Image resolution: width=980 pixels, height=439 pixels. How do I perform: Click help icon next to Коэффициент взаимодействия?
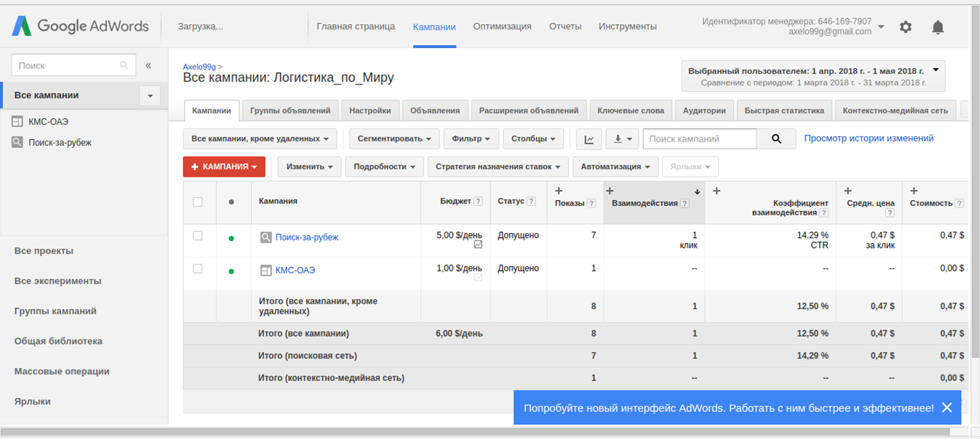tap(823, 213)
